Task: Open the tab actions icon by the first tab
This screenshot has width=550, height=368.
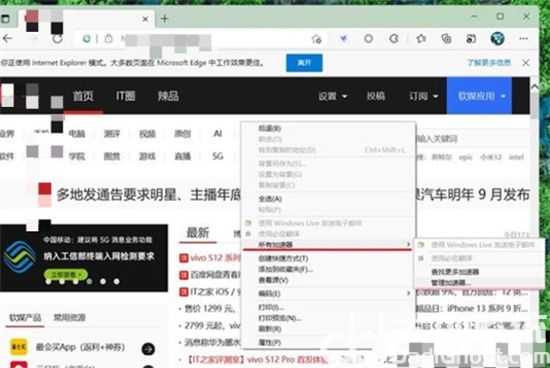Action: tap(5, 19)
